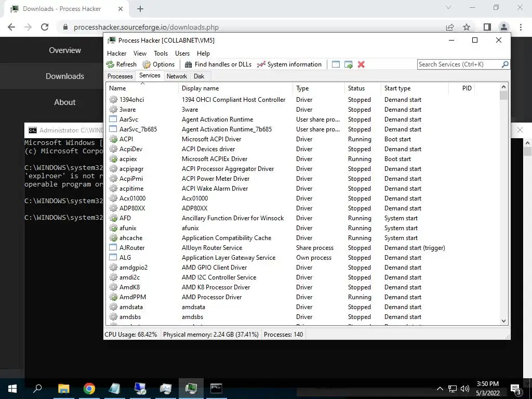Open the About site link
Image resolution: width=532 pixels, height=399 pixels.
tap(65, 102)
